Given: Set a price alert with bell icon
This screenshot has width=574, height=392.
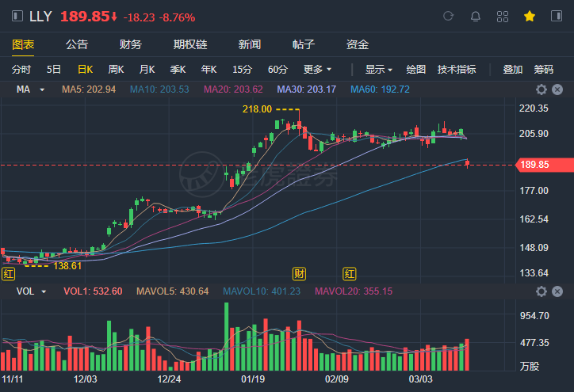Looking at the screenshot, I should [475, 16].
